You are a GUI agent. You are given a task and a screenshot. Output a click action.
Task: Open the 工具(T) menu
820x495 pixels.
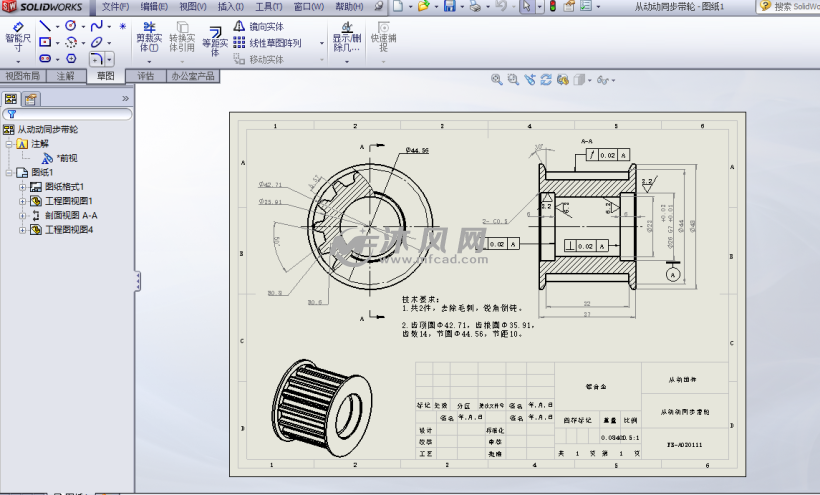pyautogui.click(x=269, y=7)
